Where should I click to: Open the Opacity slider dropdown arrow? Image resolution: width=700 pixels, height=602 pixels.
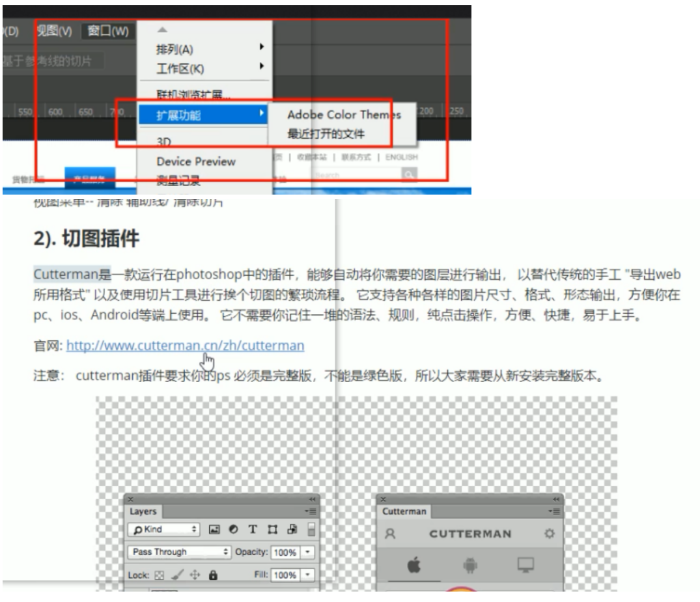[307, 553]
